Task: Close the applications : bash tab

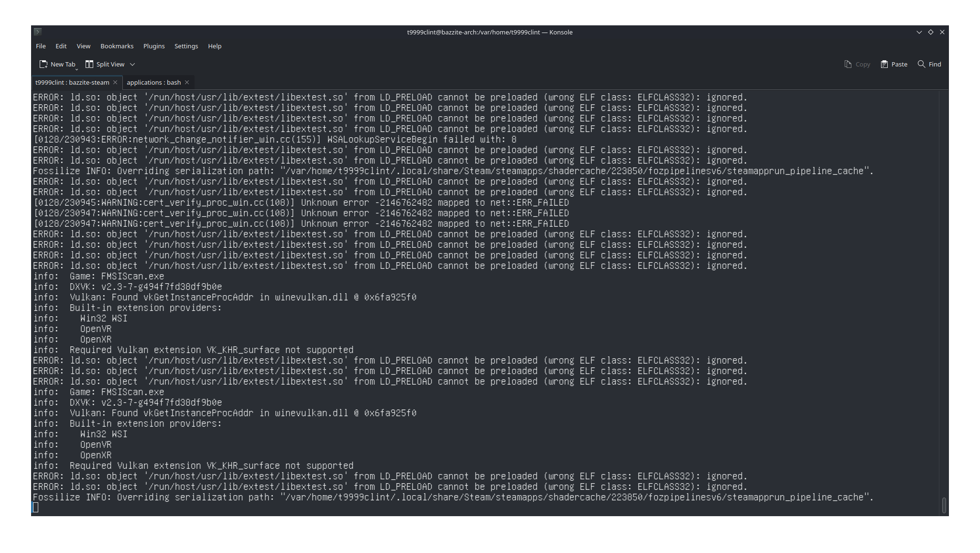Action: (x=186, y=82)
